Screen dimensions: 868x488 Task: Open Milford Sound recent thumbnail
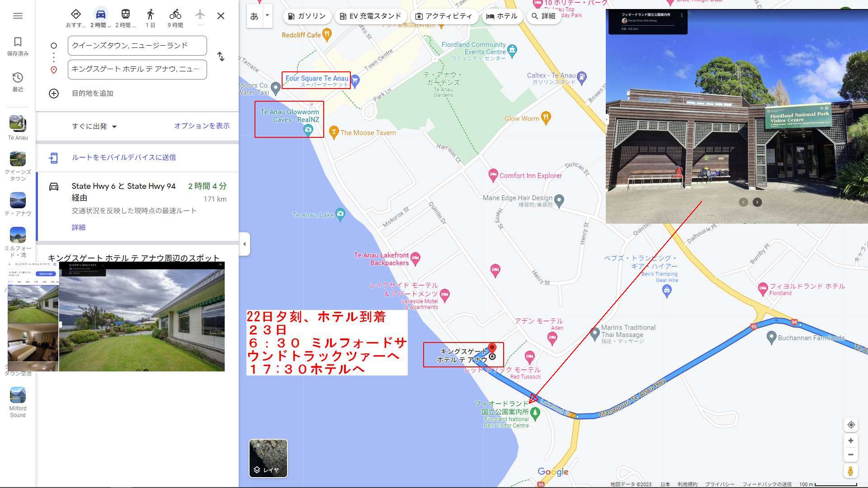click(18, 402)
